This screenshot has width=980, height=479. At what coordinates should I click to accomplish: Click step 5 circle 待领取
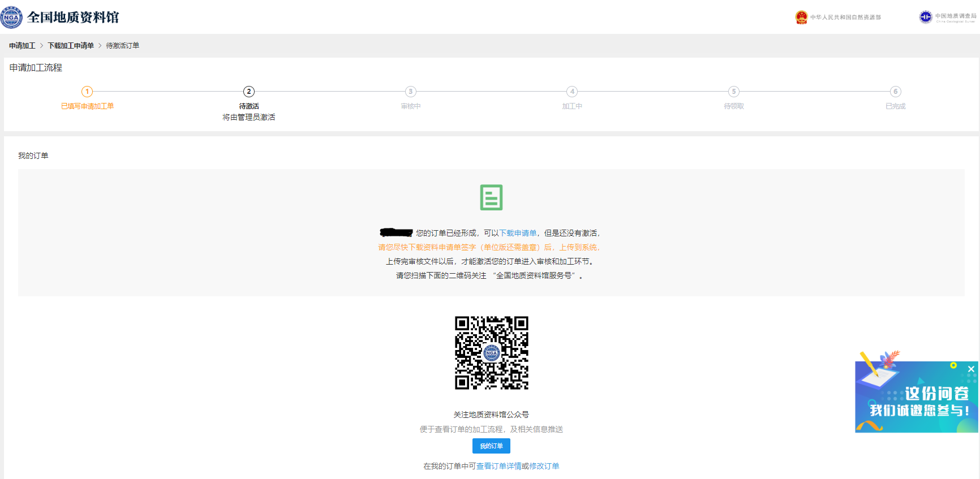coord(734,92)
